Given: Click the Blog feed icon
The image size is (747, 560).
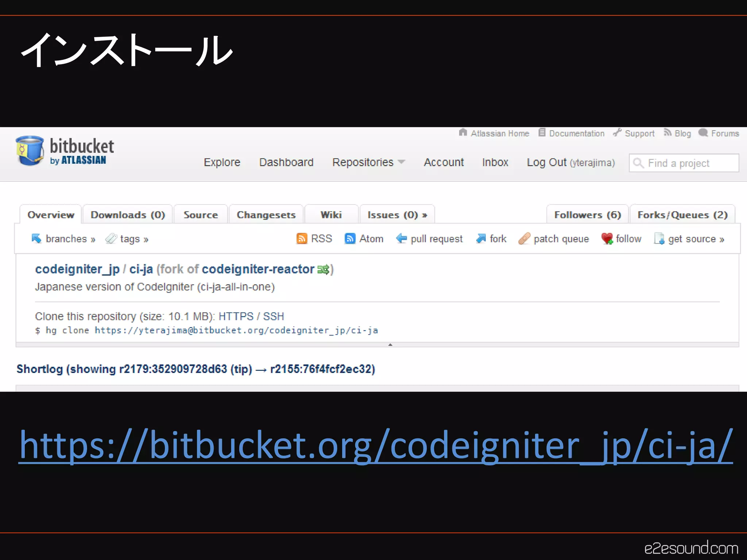Looking at the screenshot, I should point(667,133).
